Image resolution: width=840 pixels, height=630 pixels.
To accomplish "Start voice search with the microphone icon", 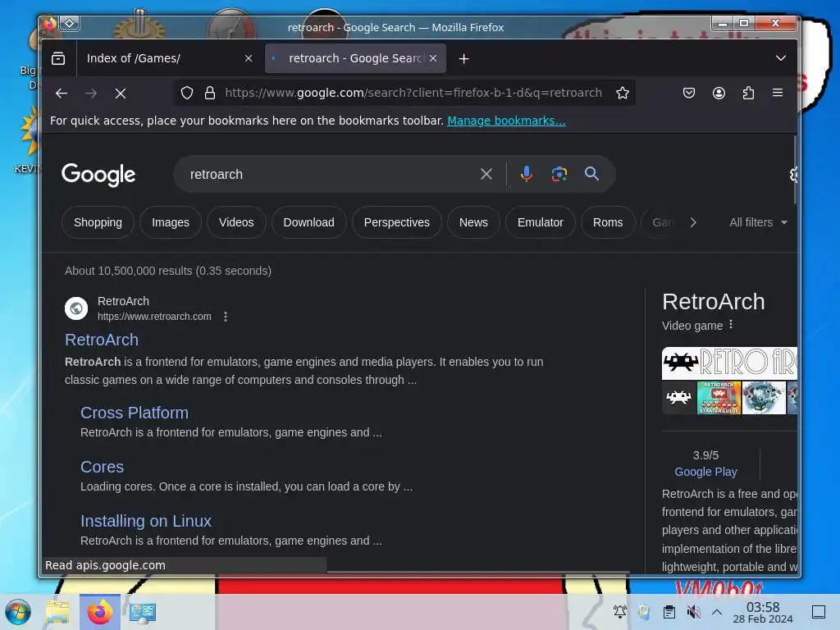I will (x=527, y=174).
